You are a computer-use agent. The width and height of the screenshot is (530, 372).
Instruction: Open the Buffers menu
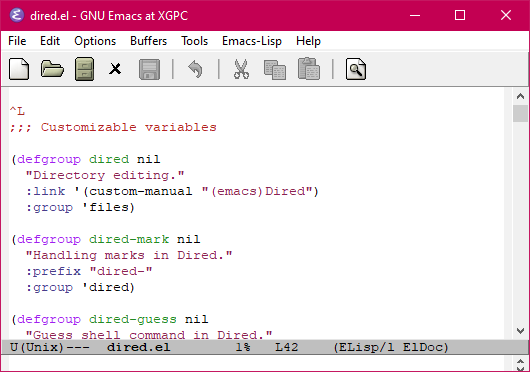tap(148, 41)
